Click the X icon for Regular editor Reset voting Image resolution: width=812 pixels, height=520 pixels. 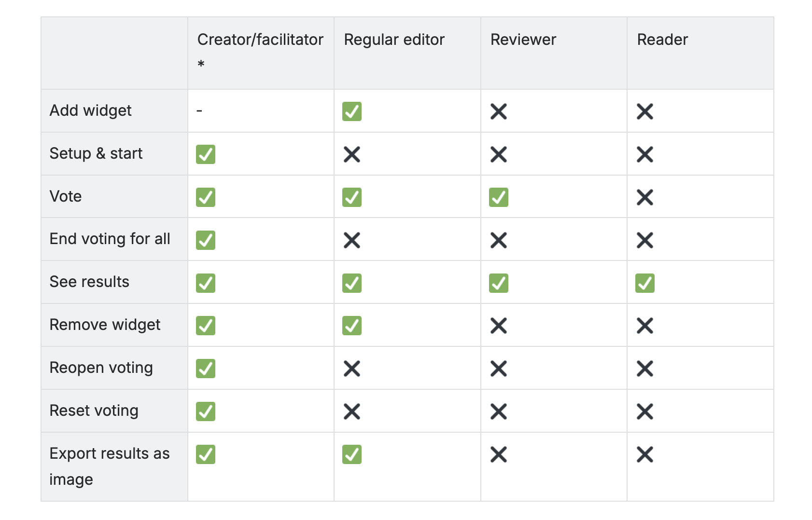click(352, 411)
